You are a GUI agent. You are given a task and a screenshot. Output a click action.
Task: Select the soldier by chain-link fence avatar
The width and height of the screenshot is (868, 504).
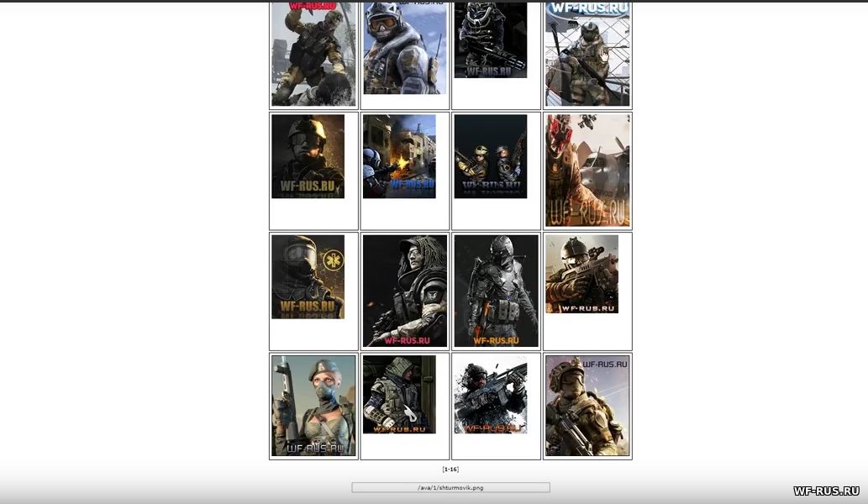(587, 55)
